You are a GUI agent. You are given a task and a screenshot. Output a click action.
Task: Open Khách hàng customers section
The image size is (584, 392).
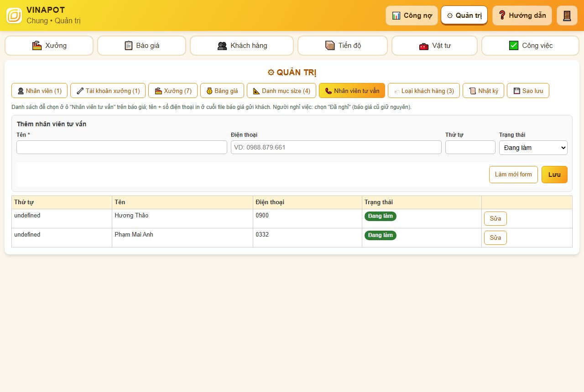click(242, 46)
